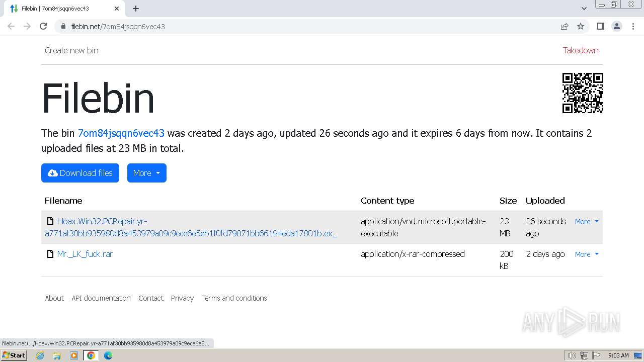Screen dimensions: 644x362
Task: Select the Filename column header
Action: click(63, 201)
